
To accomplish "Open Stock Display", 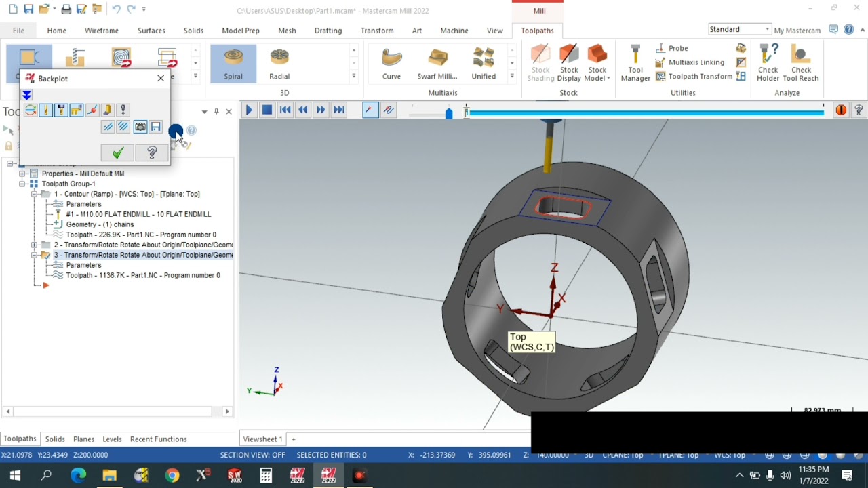I will 569,64.
